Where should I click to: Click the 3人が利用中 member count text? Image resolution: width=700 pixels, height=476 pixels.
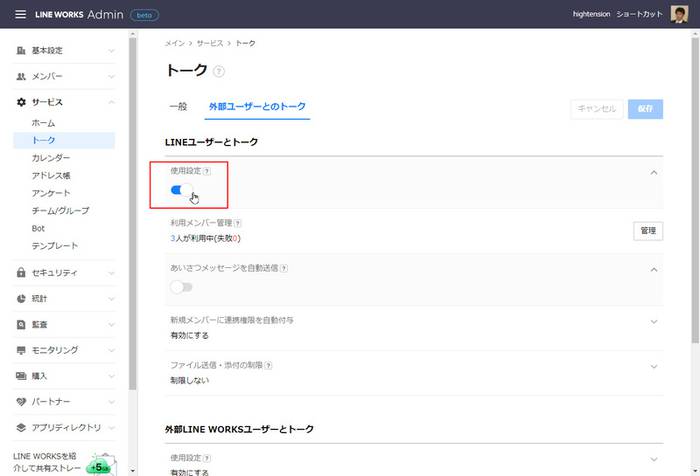click(205, 238)
